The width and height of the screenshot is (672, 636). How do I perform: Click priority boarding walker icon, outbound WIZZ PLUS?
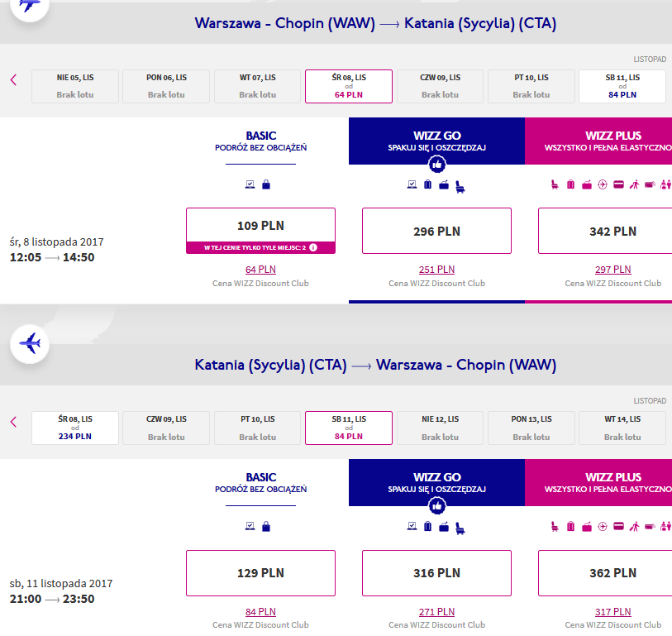coord(634,184)
